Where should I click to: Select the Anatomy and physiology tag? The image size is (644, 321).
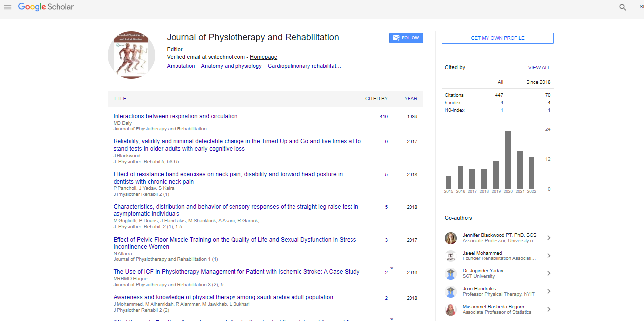click(x=232, y=66)
